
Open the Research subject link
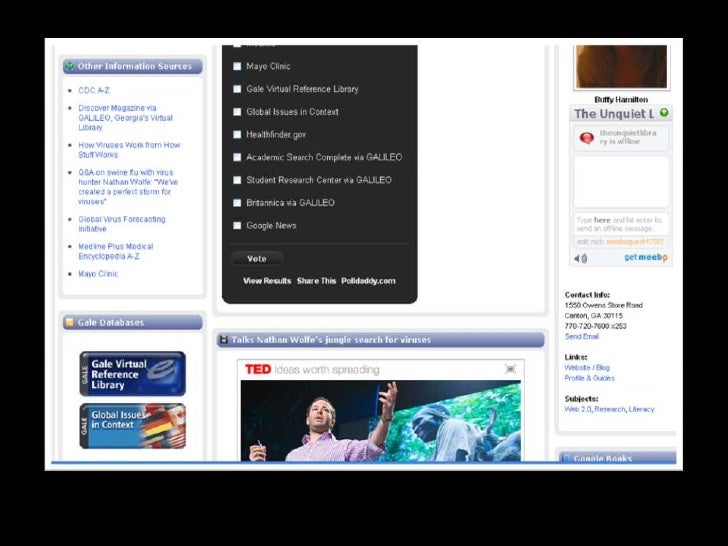pos(610,410)
